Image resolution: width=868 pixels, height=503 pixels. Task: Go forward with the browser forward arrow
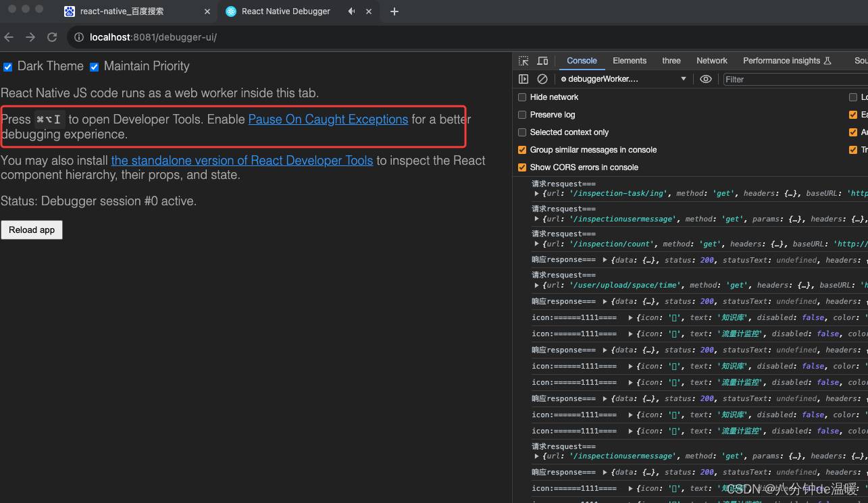[30, 37]
